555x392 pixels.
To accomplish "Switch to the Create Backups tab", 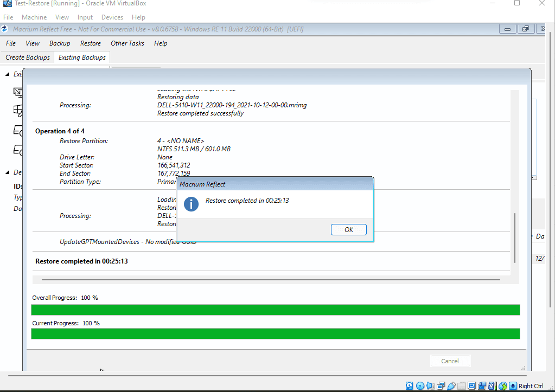I will tap(28, 57).
